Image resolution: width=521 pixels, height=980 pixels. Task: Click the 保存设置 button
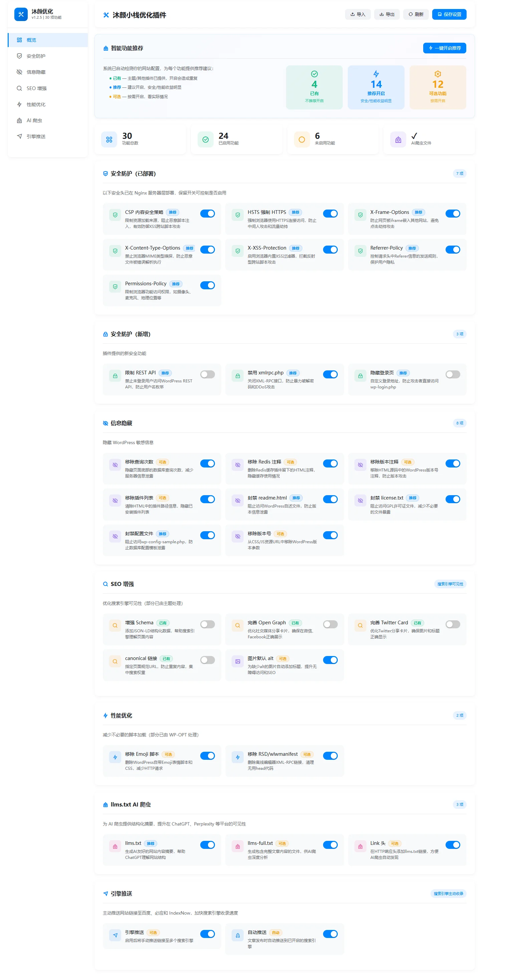(x=449, y=14)
